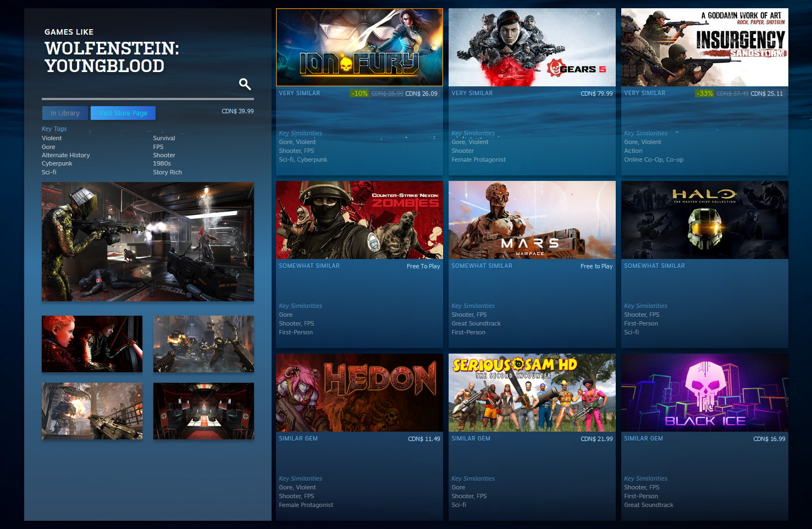Click Female Protagonist under Hedon

tap(306, 505)
